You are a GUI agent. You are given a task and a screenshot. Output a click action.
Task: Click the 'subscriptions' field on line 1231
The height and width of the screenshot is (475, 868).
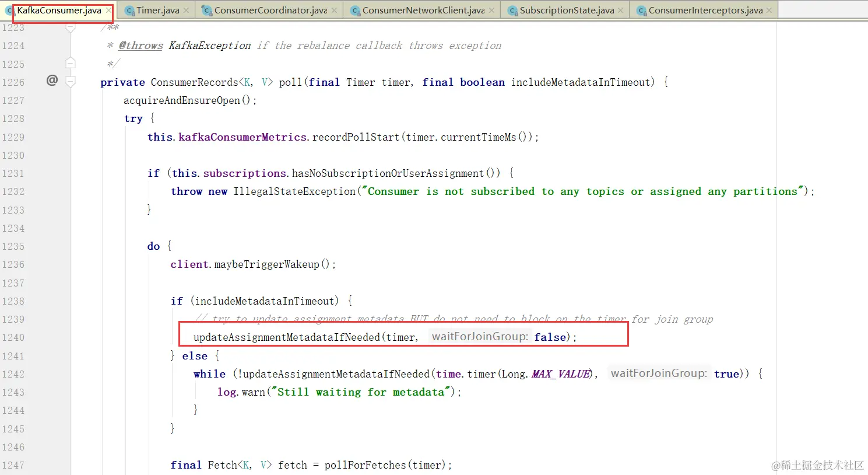pos(245,173)
